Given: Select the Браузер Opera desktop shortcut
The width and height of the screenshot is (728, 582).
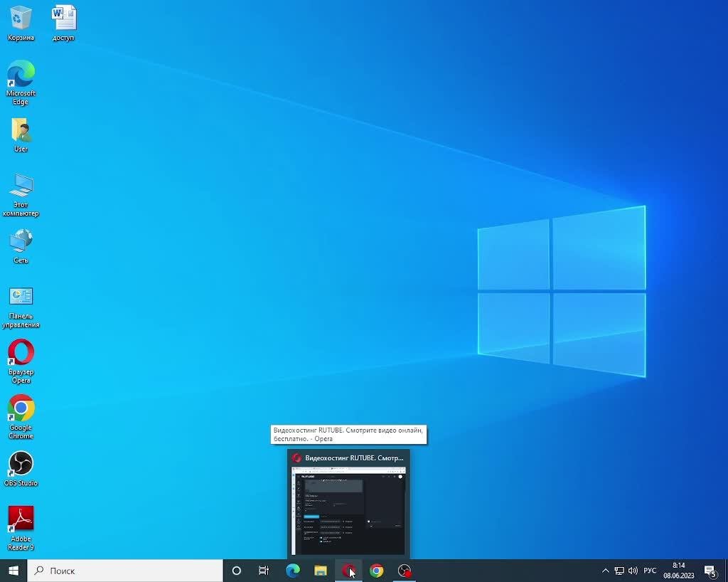Looking at the screenshot, I should click(21, 361).
